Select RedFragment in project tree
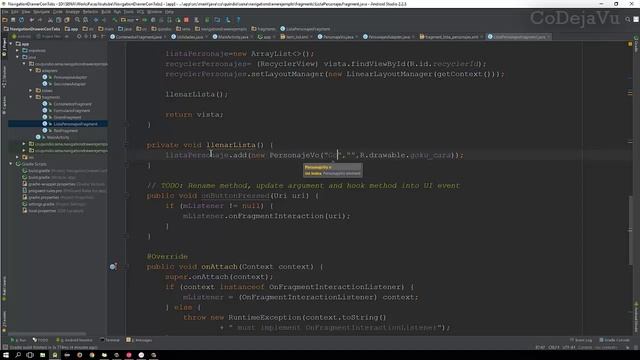This screenshot has height=360, width=640. (65, 131)
